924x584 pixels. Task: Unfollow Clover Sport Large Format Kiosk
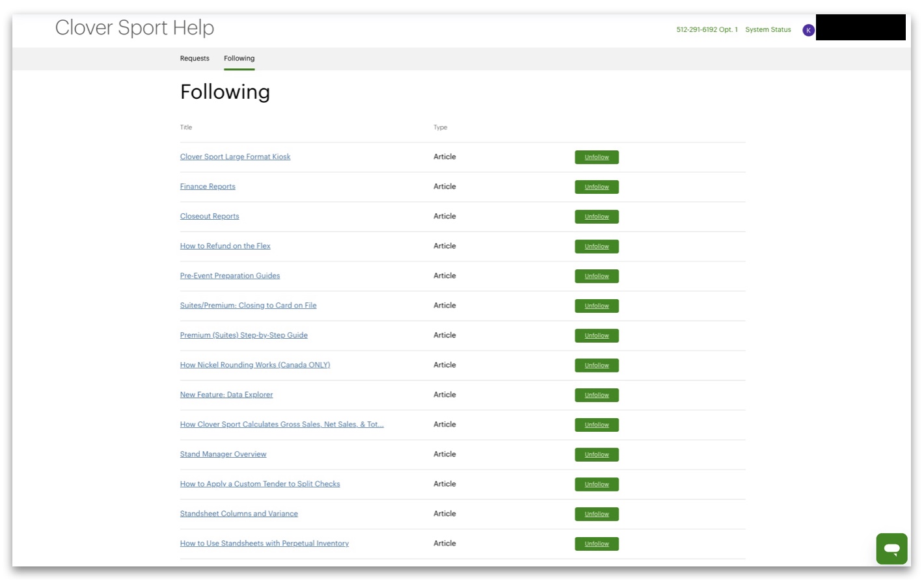click(597, 157)
